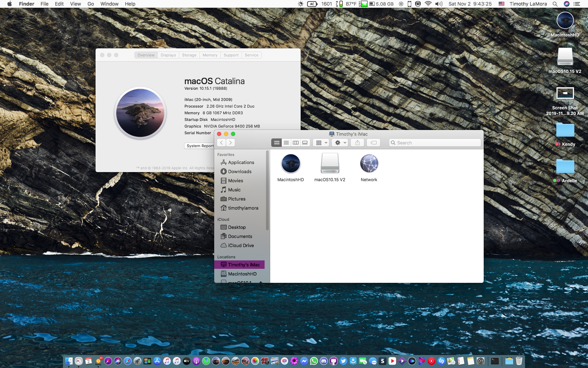The image size is (588, 368).
Task: Select Downloads in the Finder sidebar
Action: click(x=240, y=171)
